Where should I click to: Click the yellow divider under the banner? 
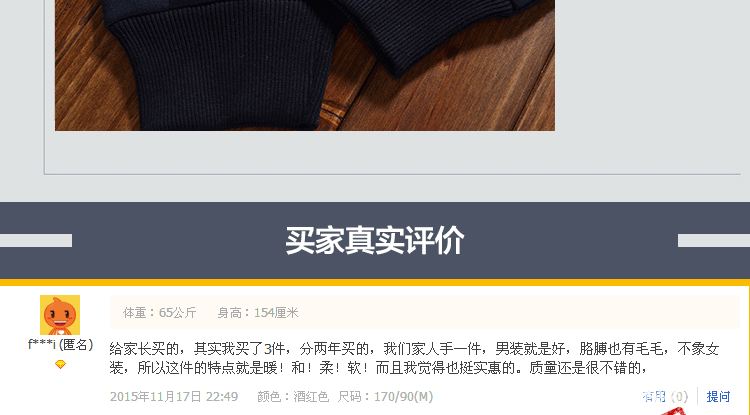(x=375, y=282)
